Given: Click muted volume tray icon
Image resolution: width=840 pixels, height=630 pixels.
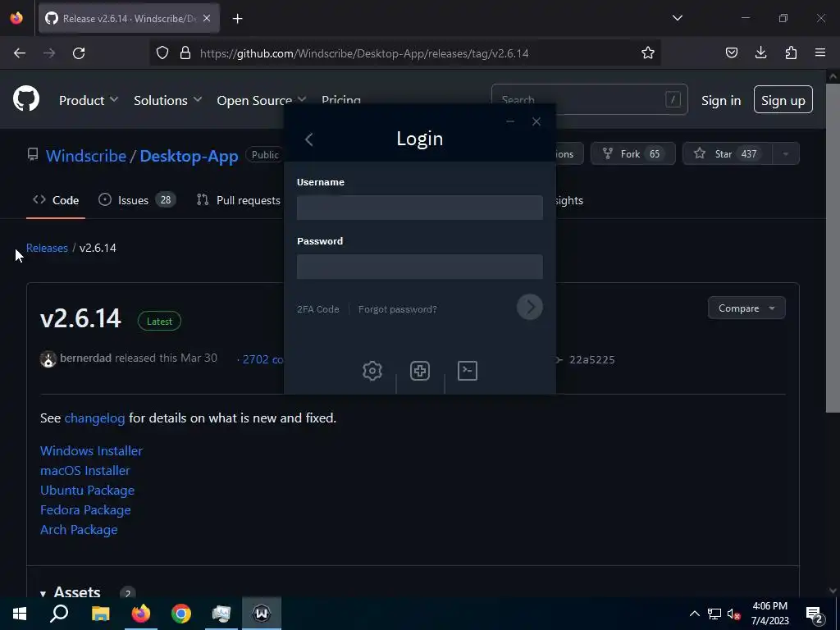Looking at the screenshot, I should [x=734, y=614].
